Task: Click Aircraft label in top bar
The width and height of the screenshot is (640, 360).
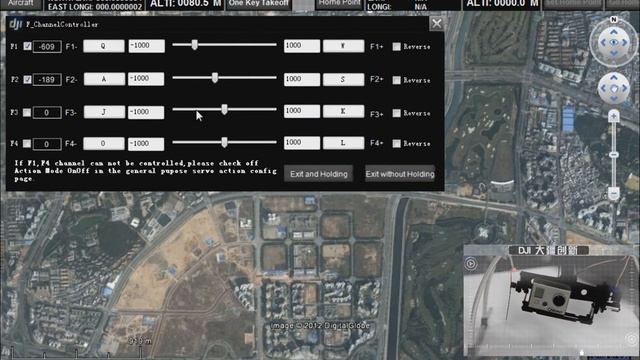Action: click(21, 3)
